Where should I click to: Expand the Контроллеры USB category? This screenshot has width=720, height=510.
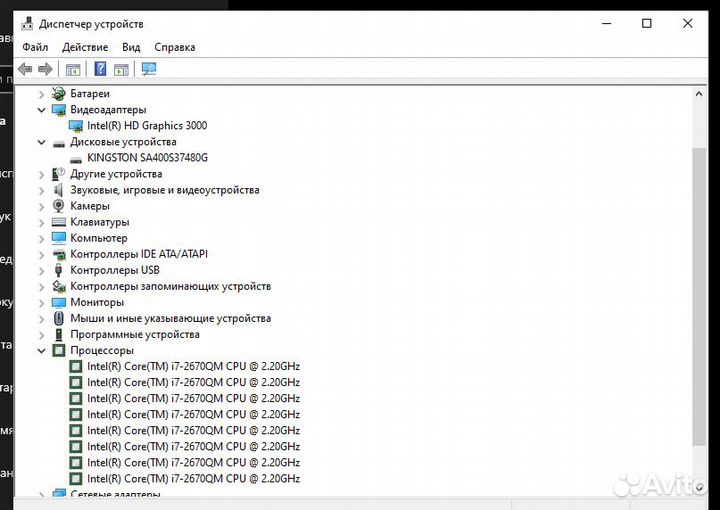41,271
